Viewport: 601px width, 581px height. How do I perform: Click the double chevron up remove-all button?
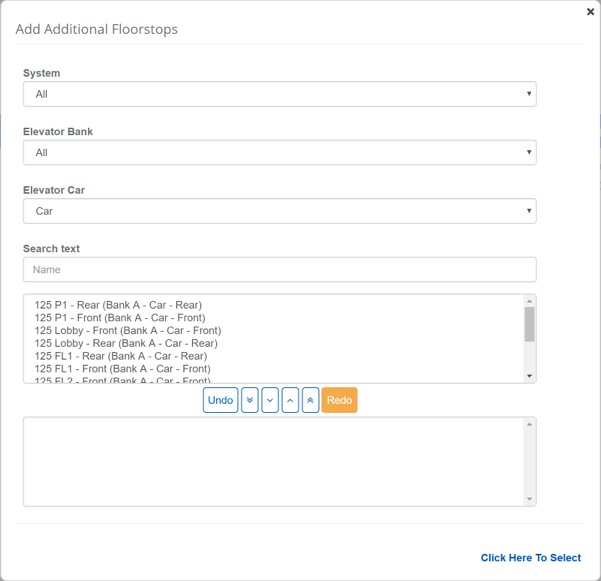coord(310,400)
